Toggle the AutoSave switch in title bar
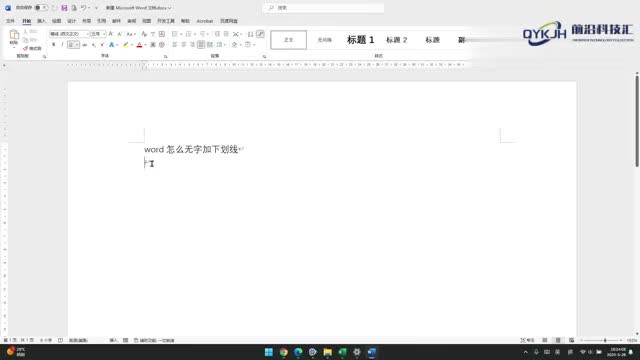Viewport: 640px width, 360px height. coord(41,7)
